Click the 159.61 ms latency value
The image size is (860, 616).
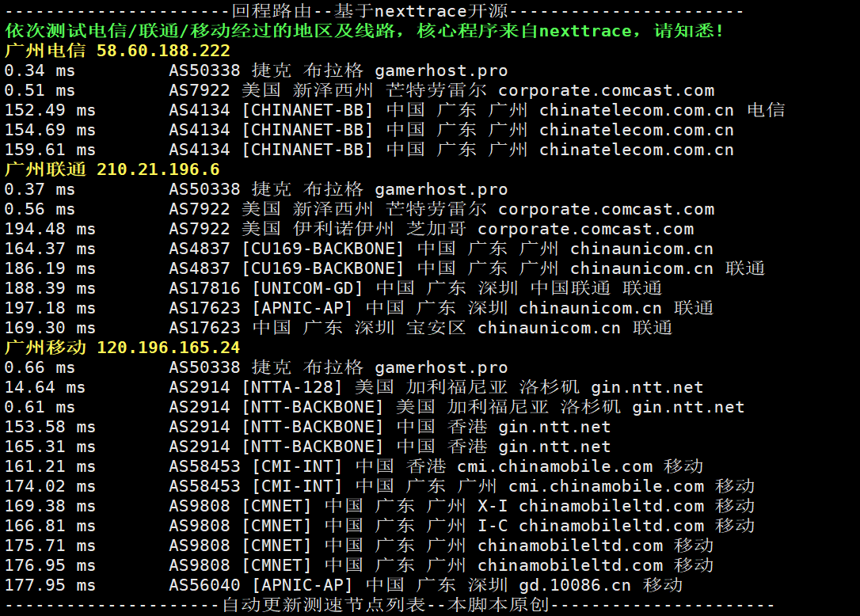coord(49,150)
